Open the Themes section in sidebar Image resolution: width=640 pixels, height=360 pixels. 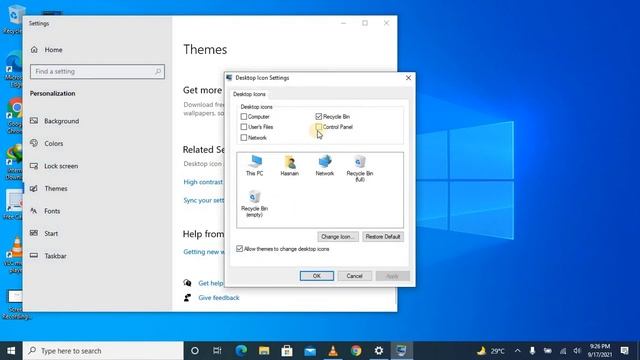(56, 189)
